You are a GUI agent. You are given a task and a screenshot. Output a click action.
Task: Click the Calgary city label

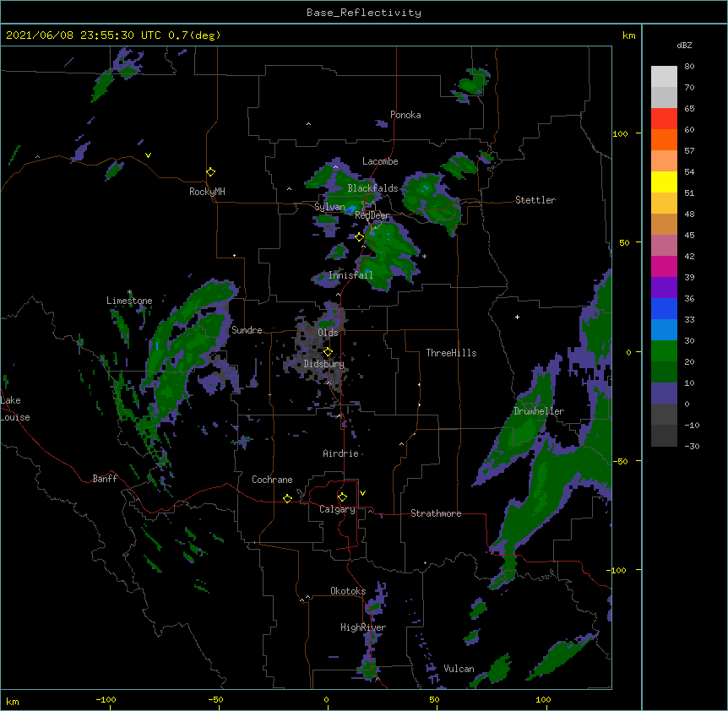coord(338,509)
